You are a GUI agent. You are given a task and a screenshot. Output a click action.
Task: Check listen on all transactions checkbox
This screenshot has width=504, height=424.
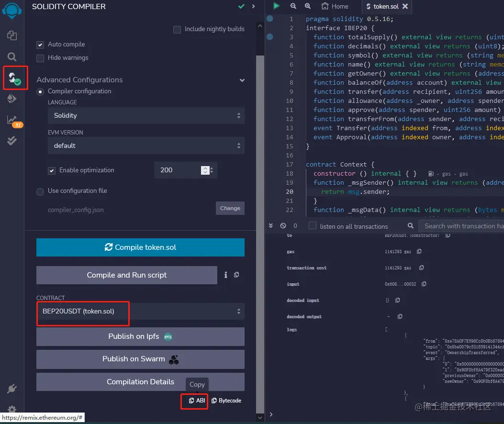(313, 226)
